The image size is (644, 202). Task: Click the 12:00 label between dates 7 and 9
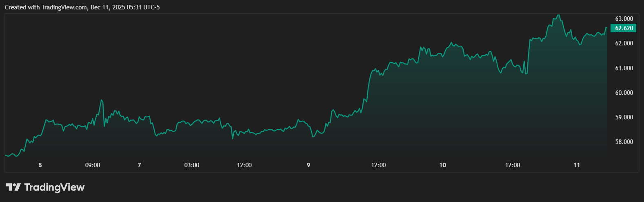click(244, 165)
